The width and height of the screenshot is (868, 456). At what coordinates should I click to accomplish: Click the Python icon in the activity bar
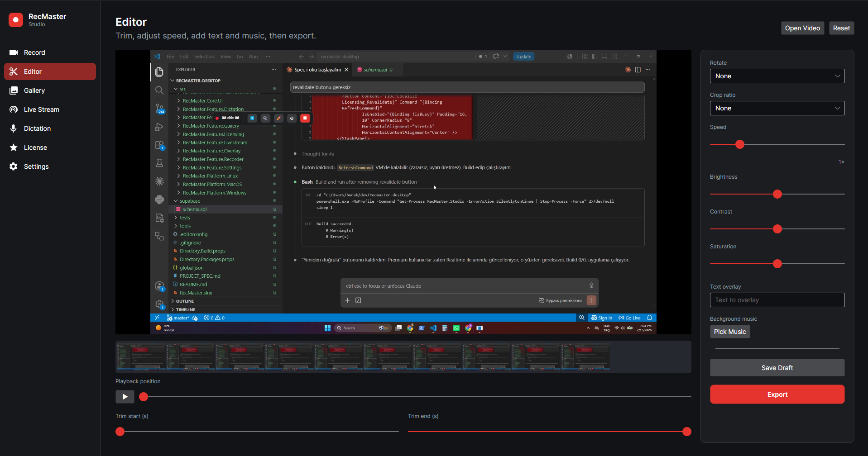point(159,199)
